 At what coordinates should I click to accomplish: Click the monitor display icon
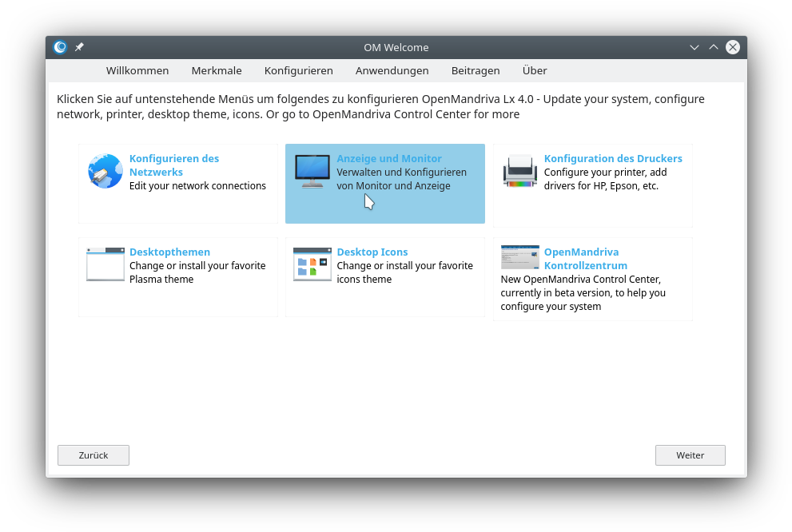tap(312, 171)
